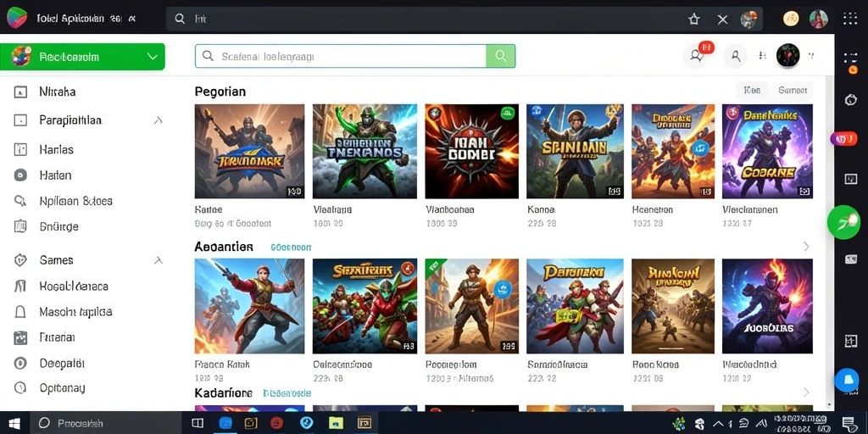868x434 pixels.
Task: Click the bookmark star in address bar
Action: [693, 19]
